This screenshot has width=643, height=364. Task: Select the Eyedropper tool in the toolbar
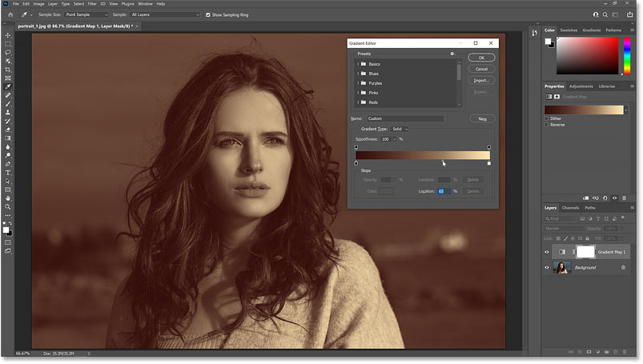click(8, 86)
